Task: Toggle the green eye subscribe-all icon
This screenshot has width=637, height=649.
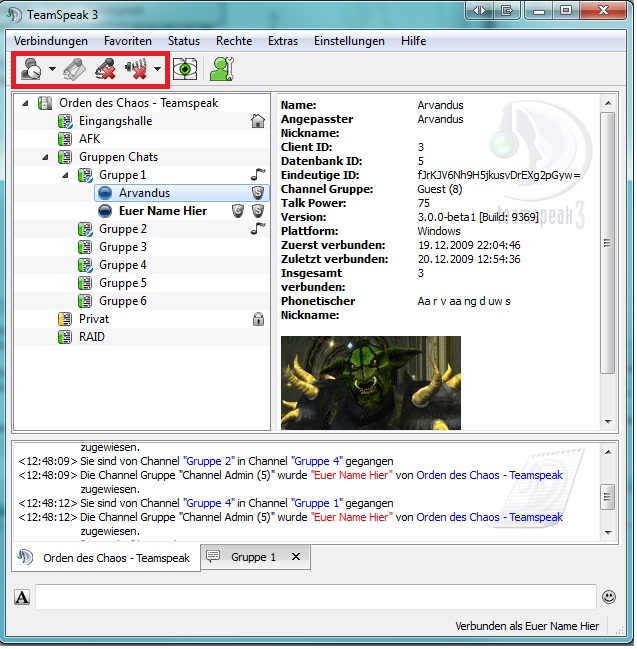Action: (185, 69)
